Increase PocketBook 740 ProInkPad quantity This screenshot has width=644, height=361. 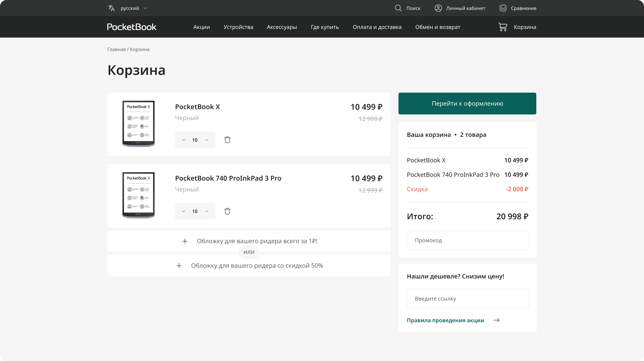207,211
